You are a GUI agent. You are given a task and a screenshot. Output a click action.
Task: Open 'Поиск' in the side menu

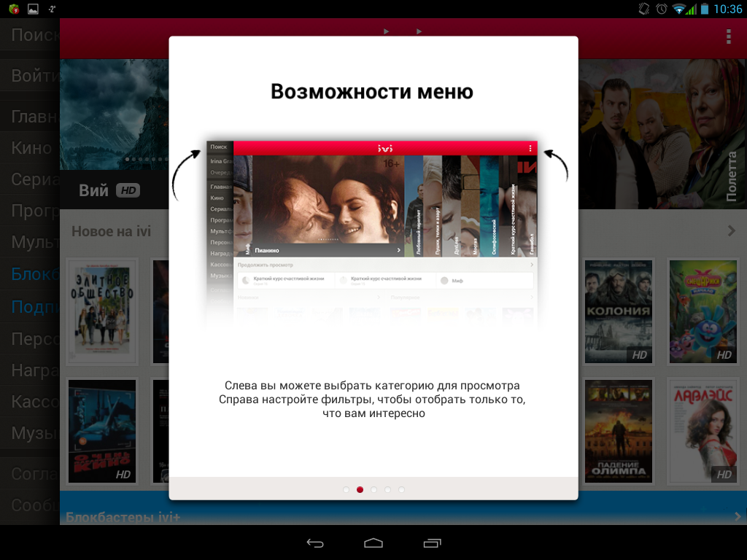30,35
